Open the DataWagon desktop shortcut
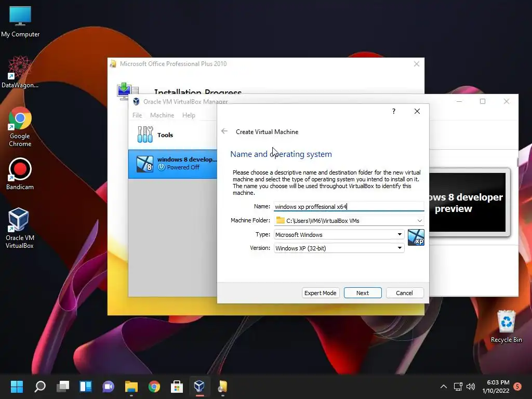Image resolution: width=532 pixels, height=399 pixels. click(x=20, y=72)
